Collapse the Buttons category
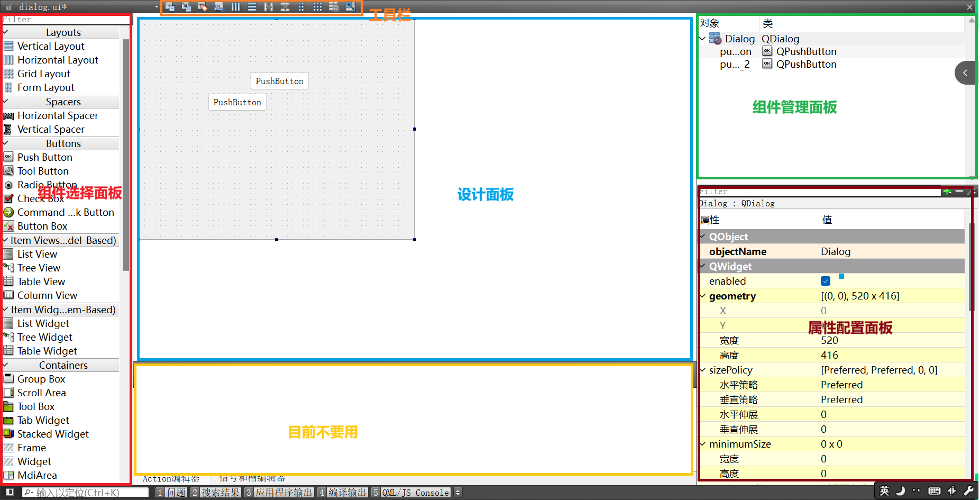 point(6,143)
